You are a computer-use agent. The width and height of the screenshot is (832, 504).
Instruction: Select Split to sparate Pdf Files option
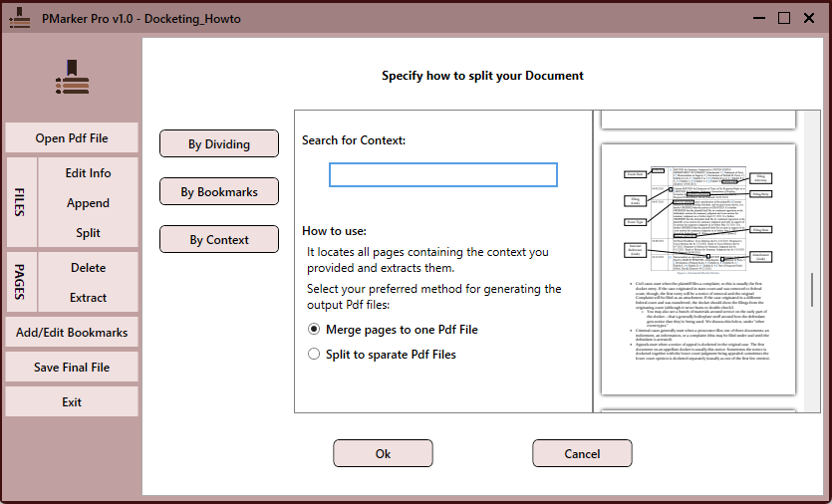coord(382,355)
